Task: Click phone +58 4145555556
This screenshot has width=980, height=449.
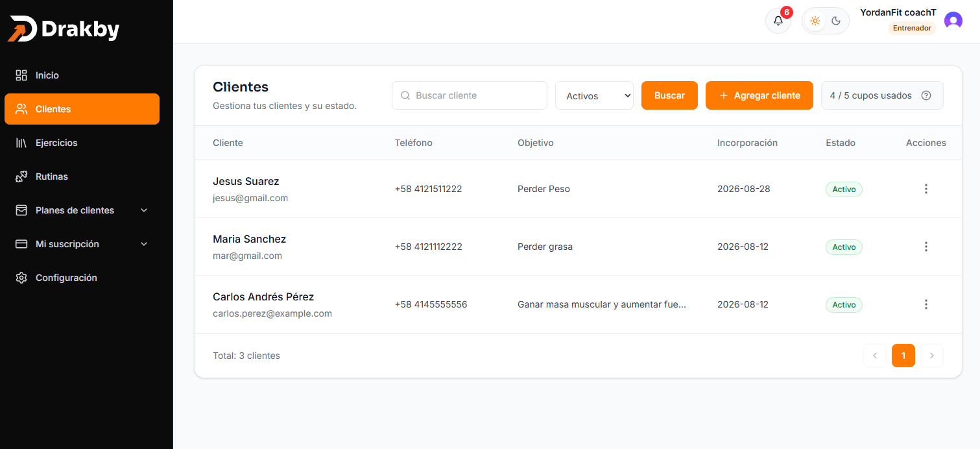Action: point(431,304)
